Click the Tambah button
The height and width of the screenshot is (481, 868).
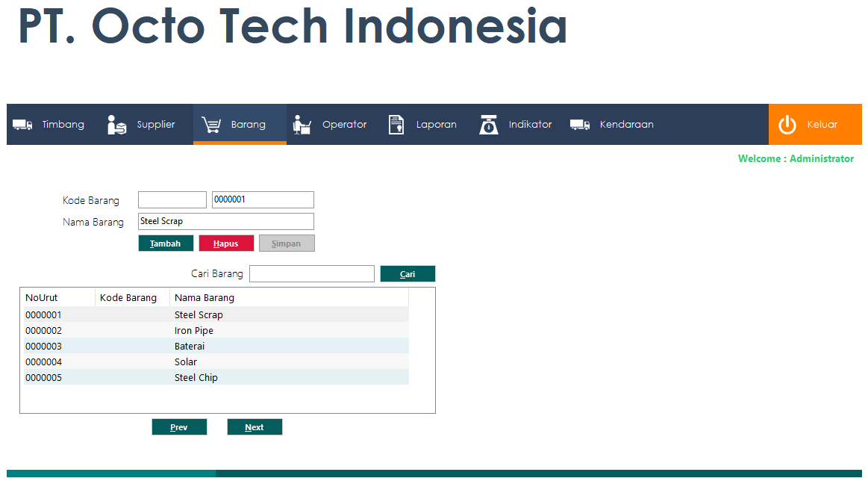click(x=166, y=243)
